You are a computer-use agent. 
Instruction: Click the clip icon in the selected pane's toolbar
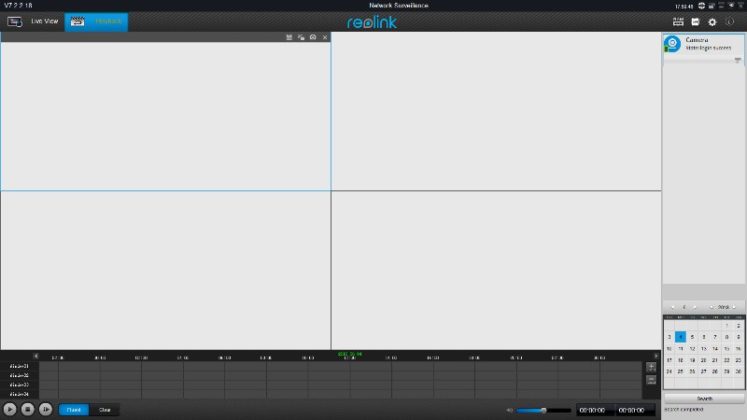[x=289, y=37]
